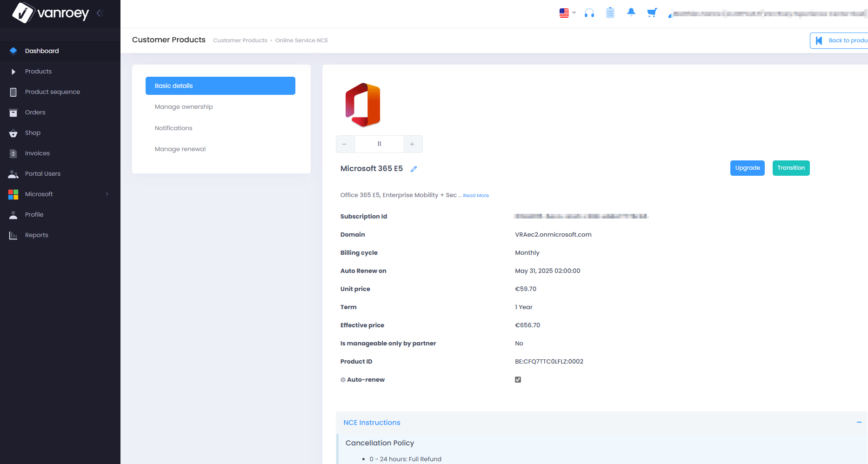Click the blurred user account name
This screenshot has height=464, width=868.
point(768,13)
